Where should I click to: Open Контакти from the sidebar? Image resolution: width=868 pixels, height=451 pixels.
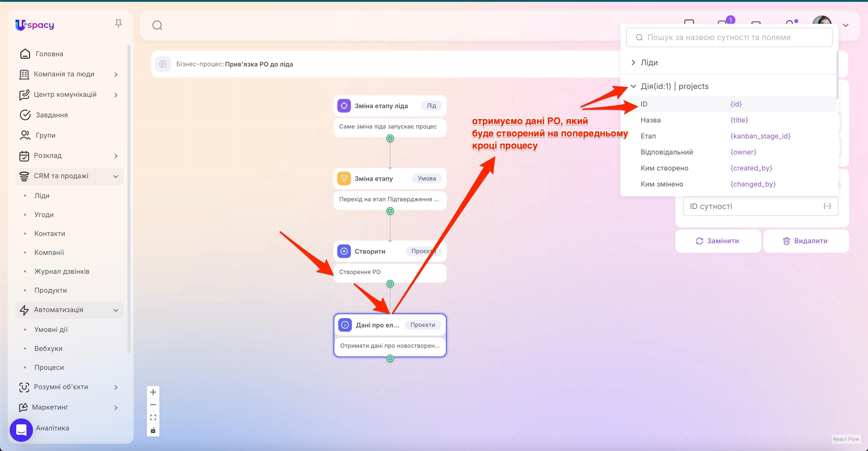tap(49, 233)
